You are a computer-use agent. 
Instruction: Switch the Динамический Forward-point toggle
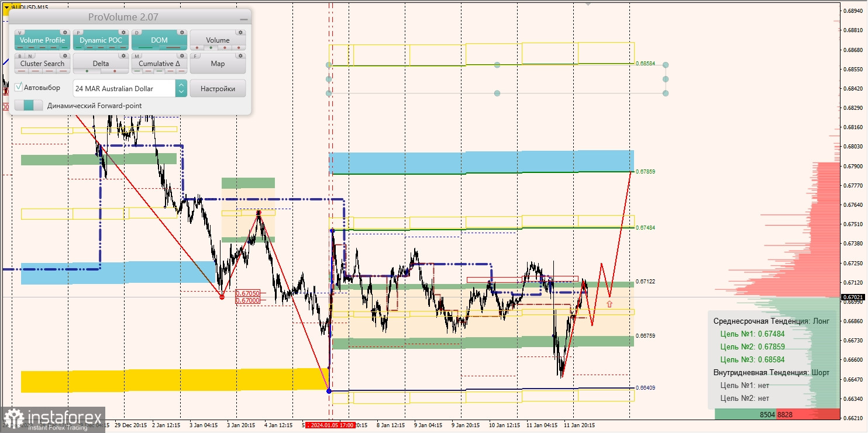28,105
